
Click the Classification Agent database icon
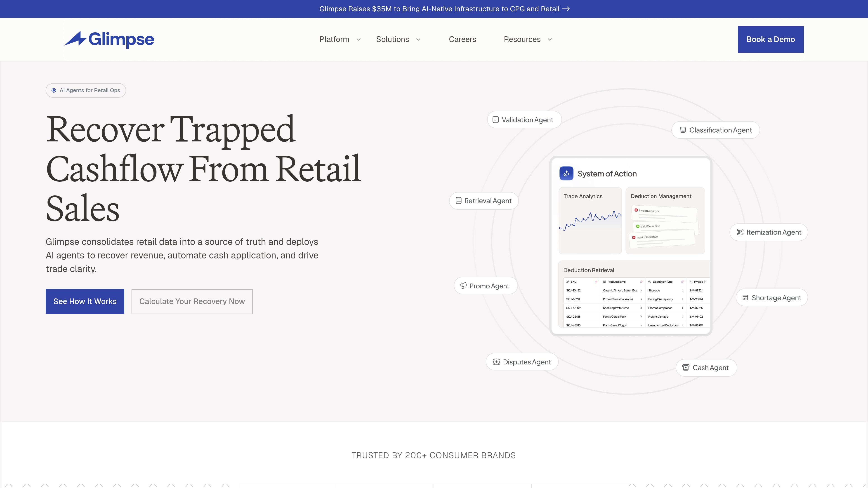click(x=683, y=130)
